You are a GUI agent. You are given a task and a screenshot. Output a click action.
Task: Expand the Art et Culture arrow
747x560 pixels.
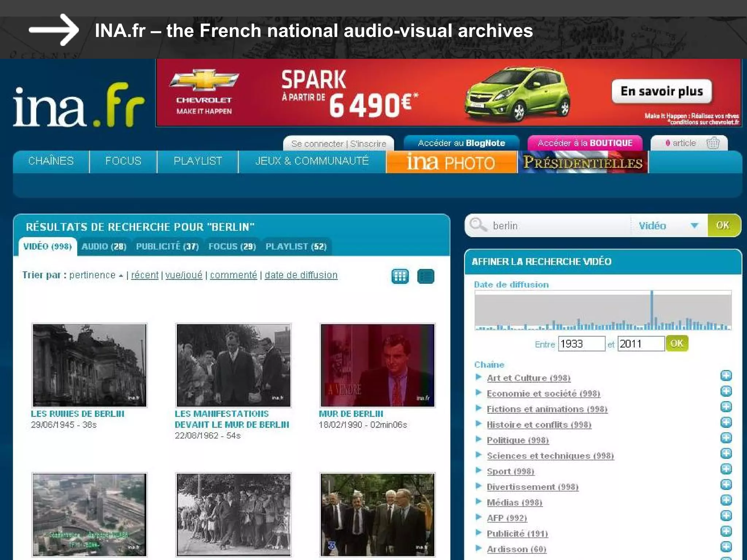479,377
